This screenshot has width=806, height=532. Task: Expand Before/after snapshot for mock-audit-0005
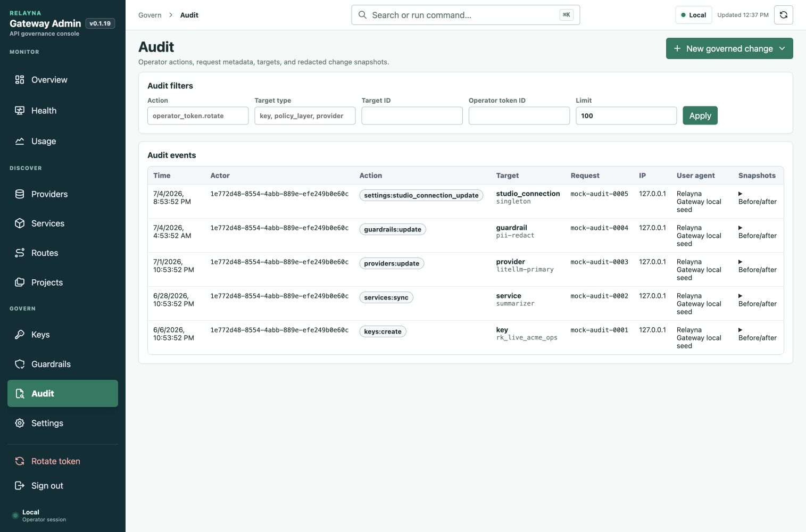pos(757,198)
